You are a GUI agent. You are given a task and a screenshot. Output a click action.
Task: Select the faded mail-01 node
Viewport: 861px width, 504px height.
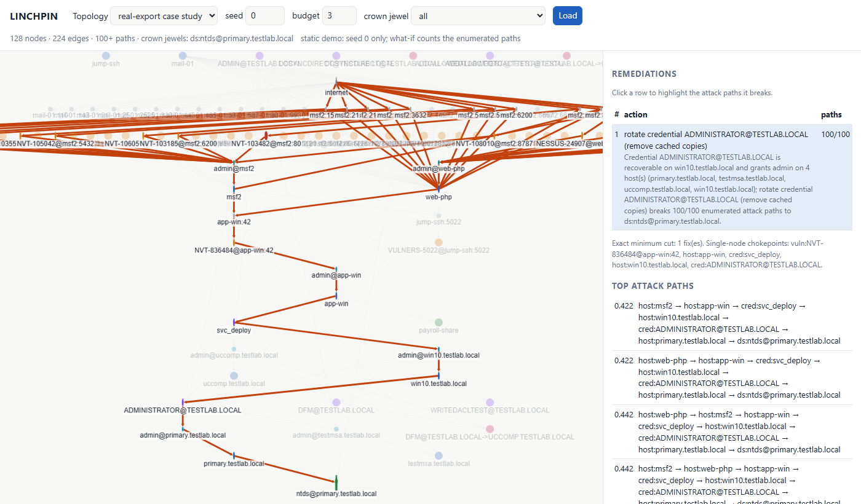pos(183,55)
